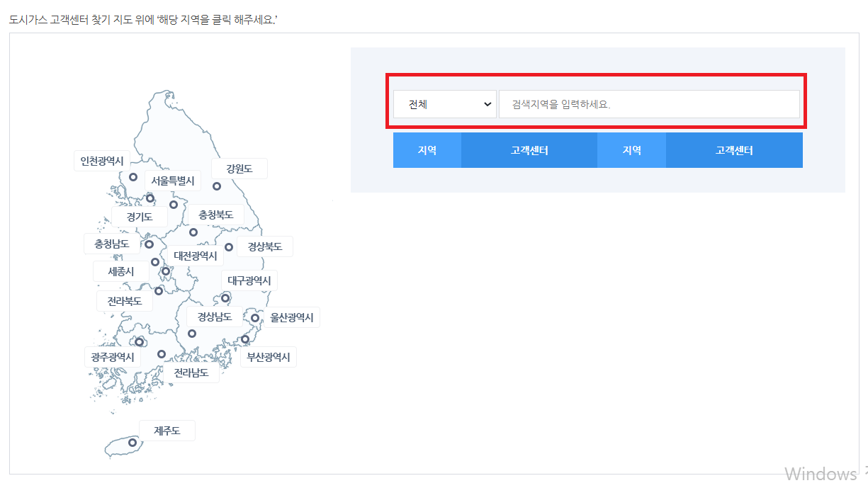Open the 전체 region filter dropdown
The width and height of the screenshot is (868, 483).
pyautogui.click(x=444, y=103)
